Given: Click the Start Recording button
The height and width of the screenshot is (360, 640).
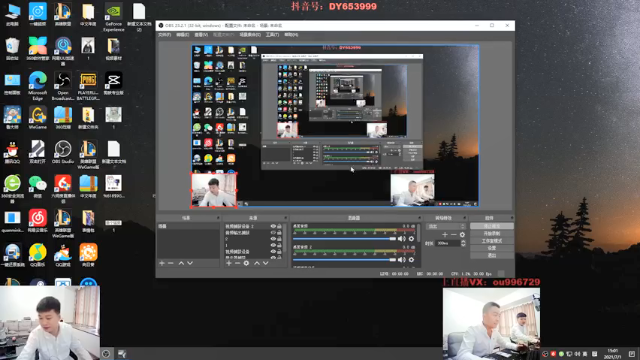Looking at the screenshot, I should (x=491, y=233).
